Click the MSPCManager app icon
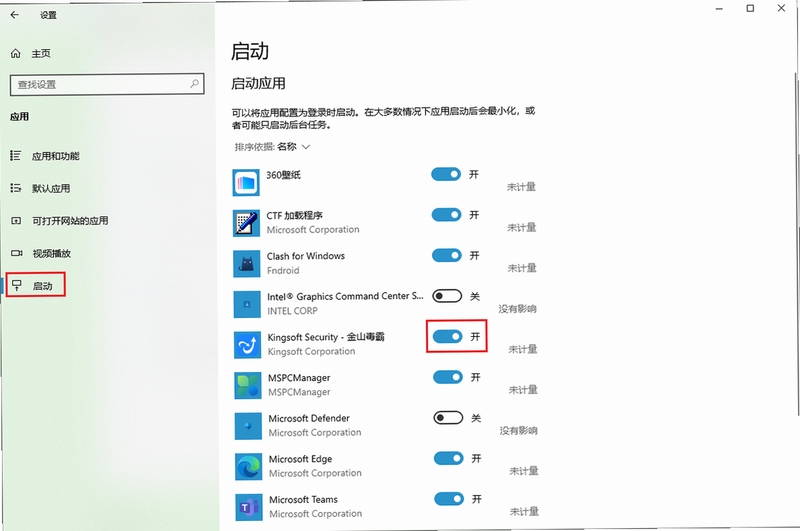The height and width of the screenshot is (531, 800). click(x=248, y=385)
